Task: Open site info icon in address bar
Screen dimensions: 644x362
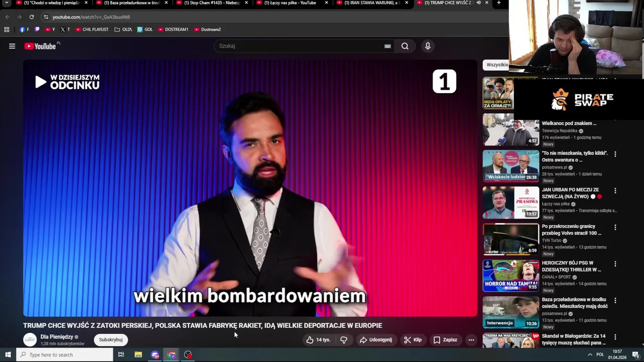Action: coord(46,17)
